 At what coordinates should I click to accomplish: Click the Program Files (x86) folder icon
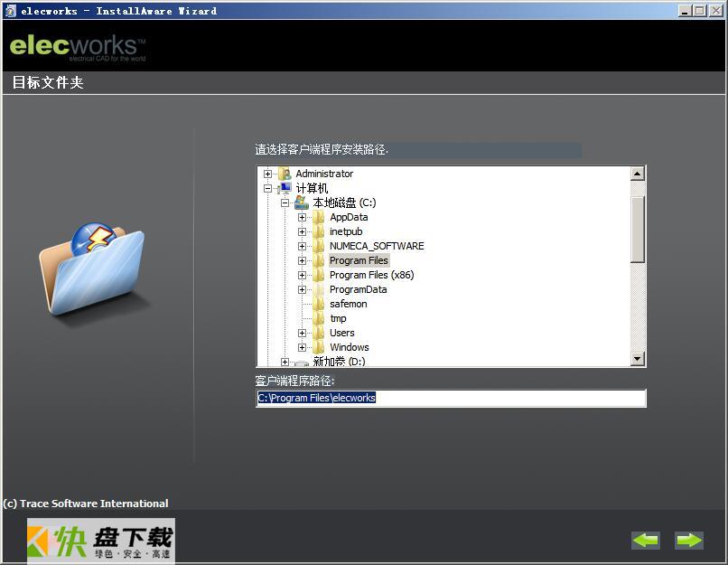(x=319, y=275)
